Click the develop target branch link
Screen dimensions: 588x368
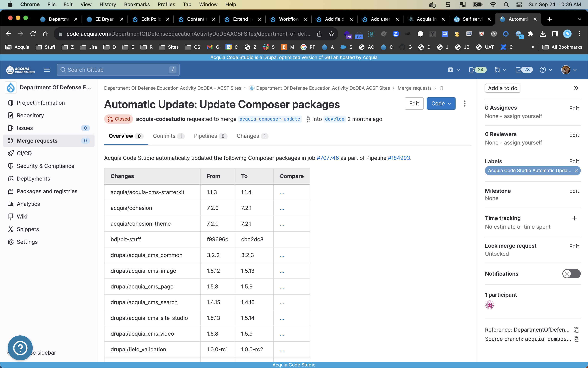pyautogui.click(x=335, y=119)
